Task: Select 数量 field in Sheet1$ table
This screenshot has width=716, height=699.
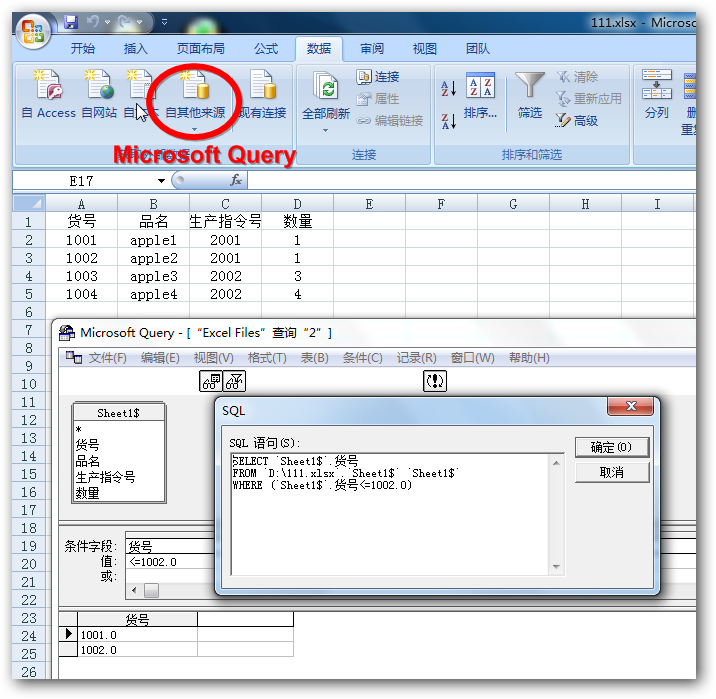Action: [x=88, y=493]
